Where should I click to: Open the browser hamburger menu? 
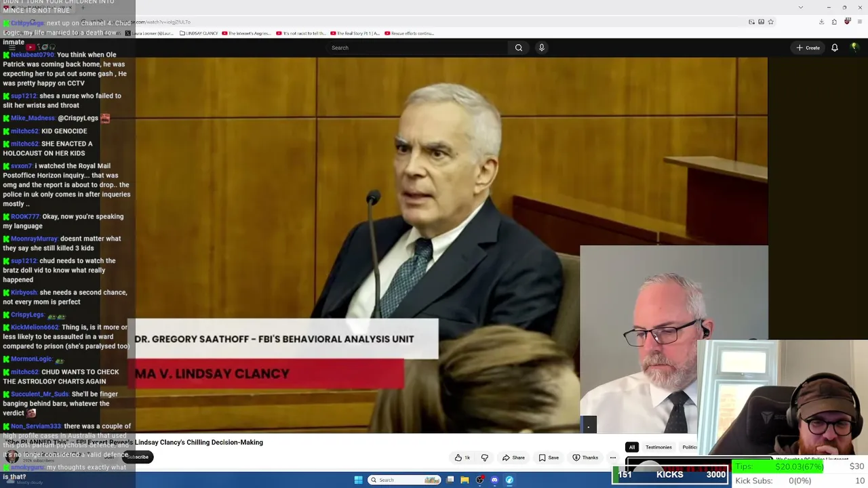point(859,22)
